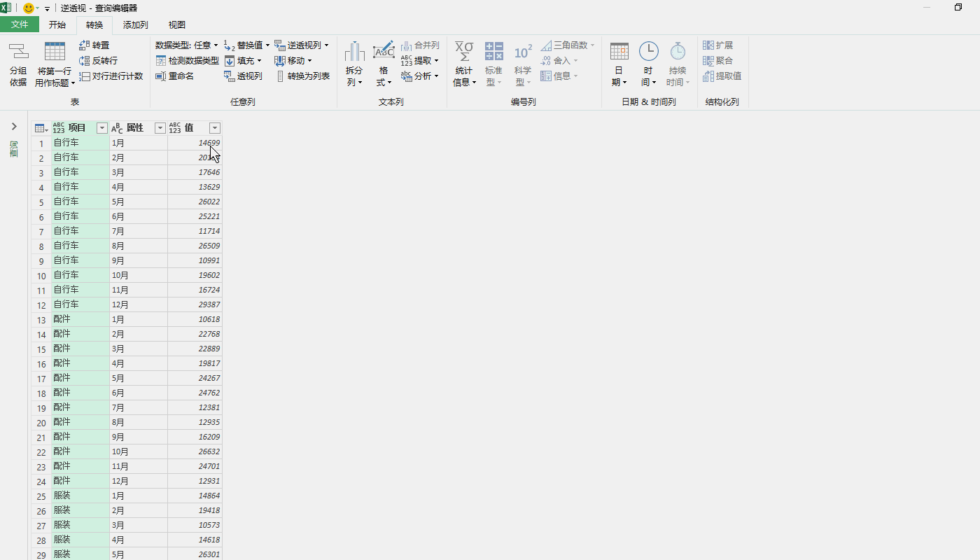Click the 分组依据 (Group By) icon
Screen dimensions: 980x560
click(17, 62)
